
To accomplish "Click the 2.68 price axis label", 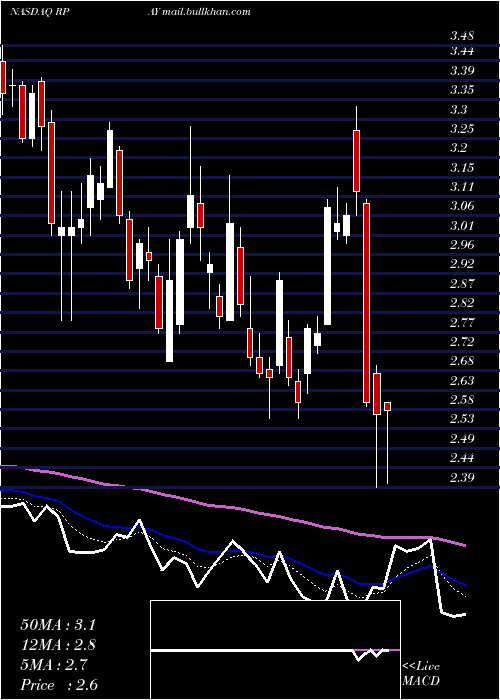I will pos(462,361).
